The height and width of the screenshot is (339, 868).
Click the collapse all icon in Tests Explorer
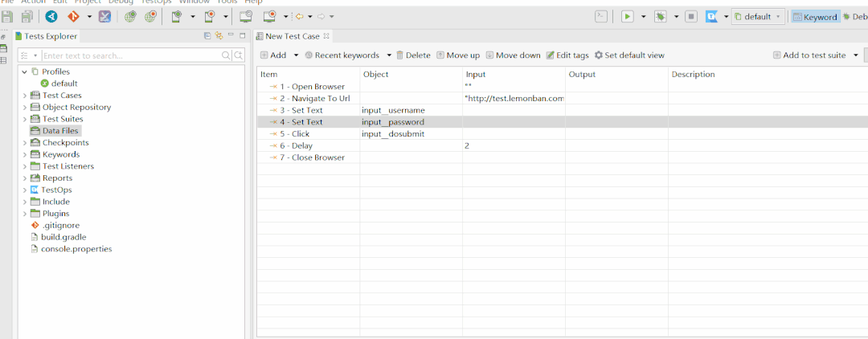pos(207,36)
